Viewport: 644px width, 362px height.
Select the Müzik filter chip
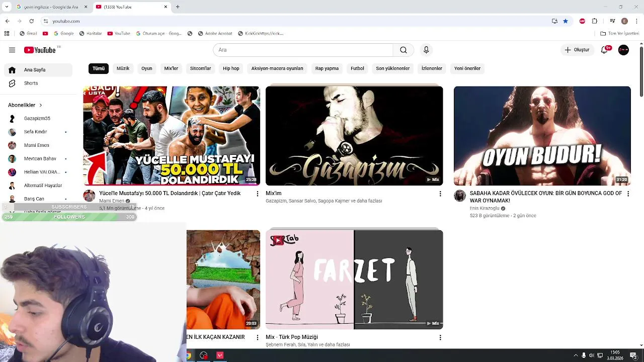(123, 68)
